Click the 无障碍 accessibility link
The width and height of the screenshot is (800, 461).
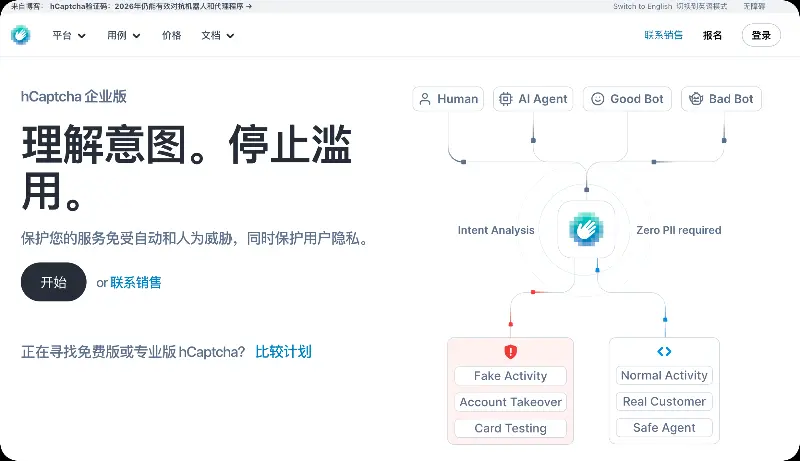(x=754, y=7)
